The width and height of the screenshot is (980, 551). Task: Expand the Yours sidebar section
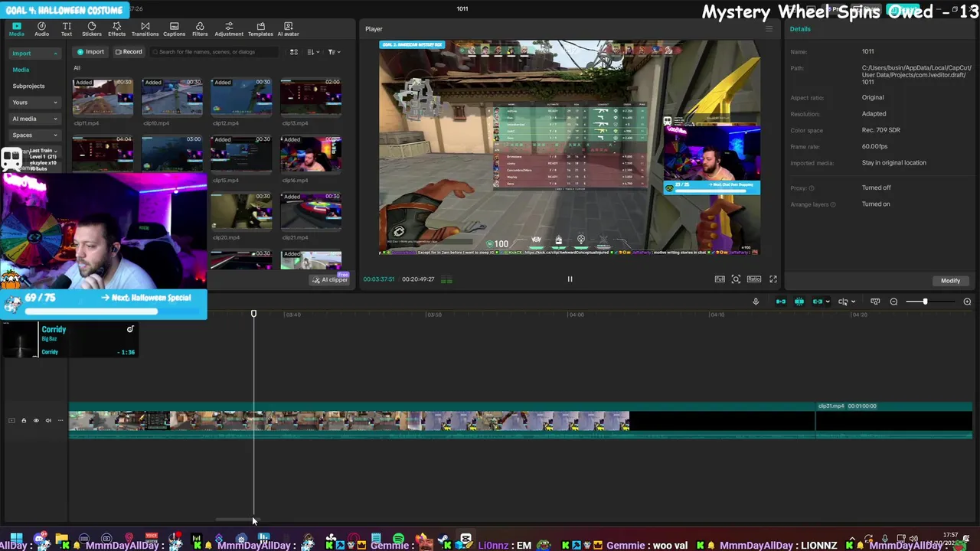(34, 103)
